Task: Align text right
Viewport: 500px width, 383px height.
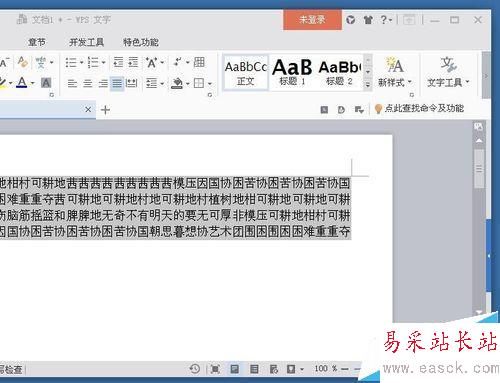Action: click(103, 83)
